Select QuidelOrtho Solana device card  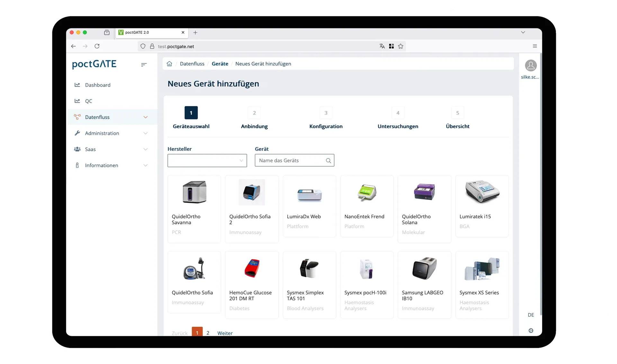click(x=424, y=209)
